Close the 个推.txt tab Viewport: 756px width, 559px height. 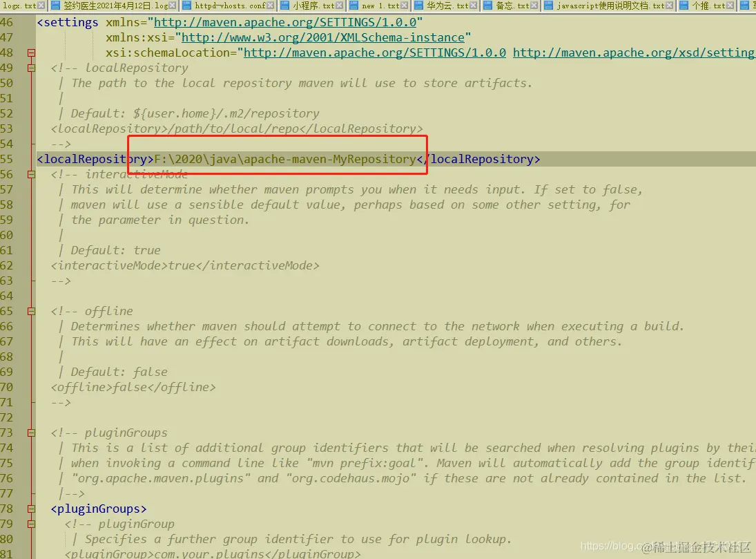[730, 6]
